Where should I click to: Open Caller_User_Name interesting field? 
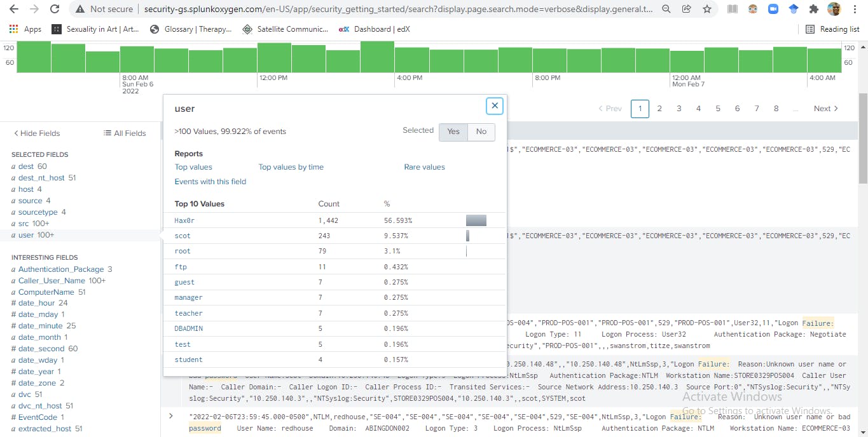coord(52,281)
